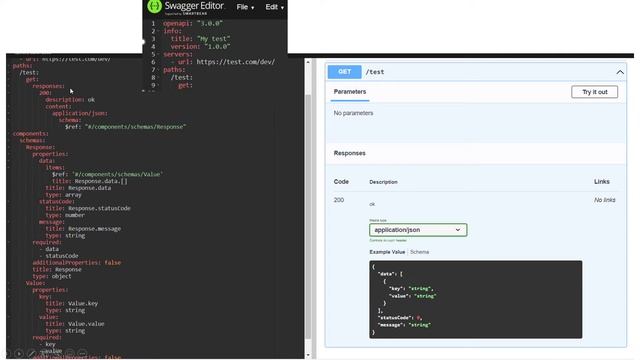Click the Links column header
This screenshot has width=640, height=360.
602,182
